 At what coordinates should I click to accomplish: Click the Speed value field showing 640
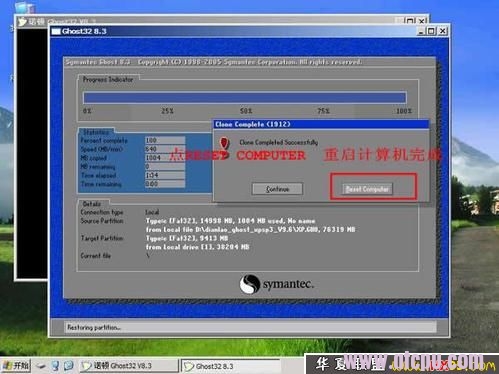165,149
